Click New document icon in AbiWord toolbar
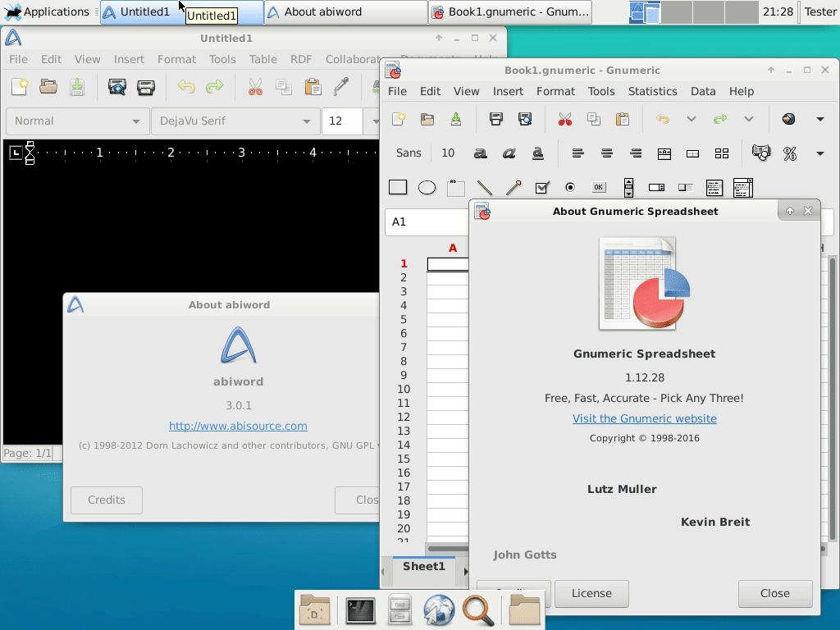The width and height of the screenshot is (840, 630). pos(20,86)
